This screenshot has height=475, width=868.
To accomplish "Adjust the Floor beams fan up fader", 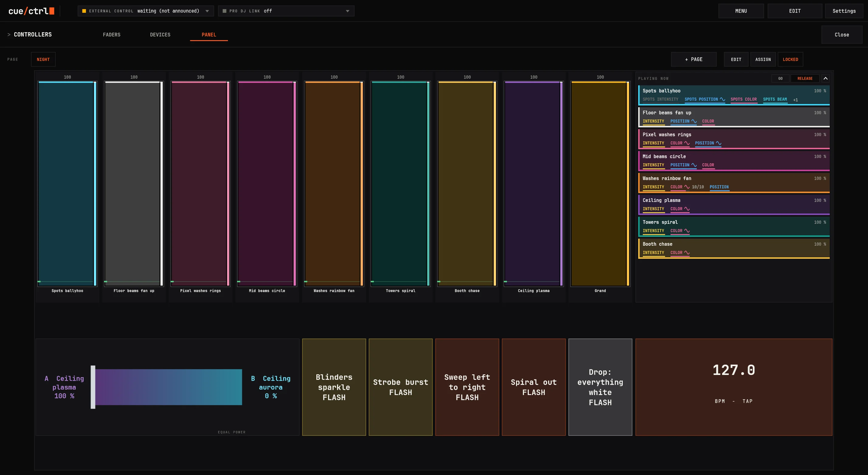I will [134, 184].
